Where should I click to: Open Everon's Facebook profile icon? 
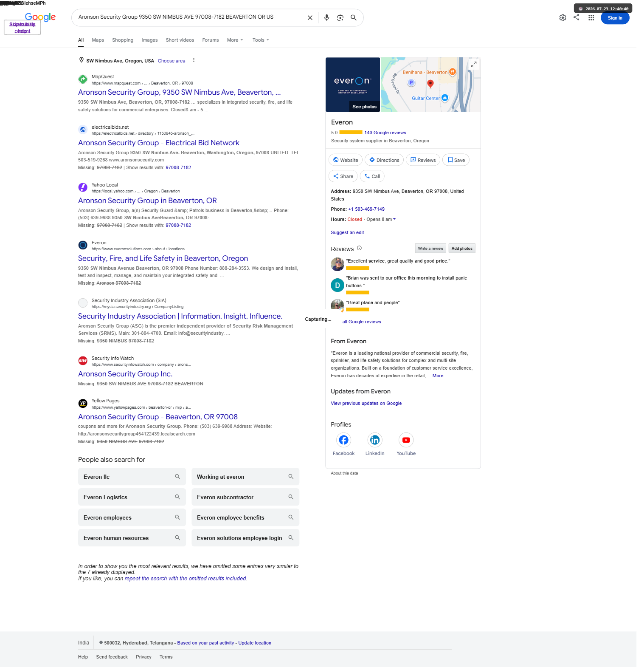[343, 440]
